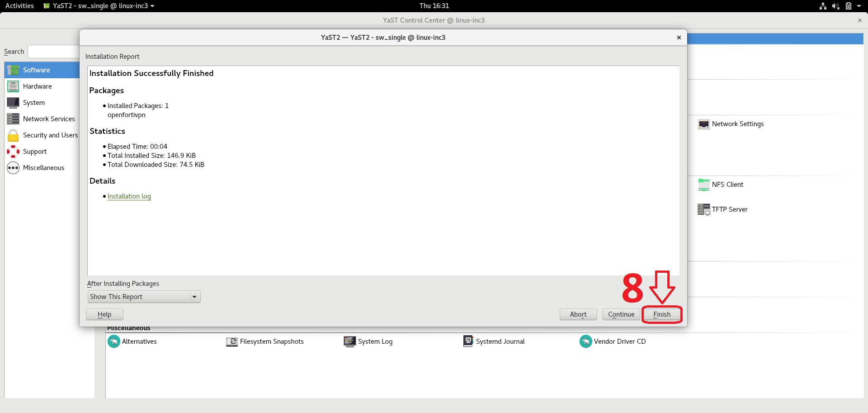Open the system menu arrow in top bar
This screenshot has height=413, width=868.
tap(859, 6)
